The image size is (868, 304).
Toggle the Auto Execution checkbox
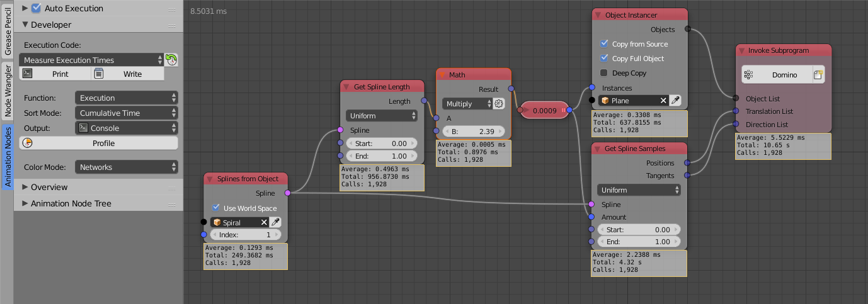[36, 8]
